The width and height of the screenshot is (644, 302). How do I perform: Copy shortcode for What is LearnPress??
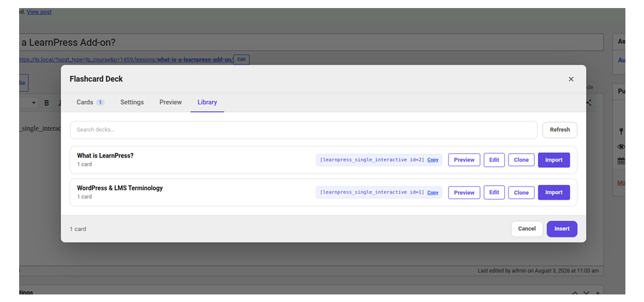433,160
